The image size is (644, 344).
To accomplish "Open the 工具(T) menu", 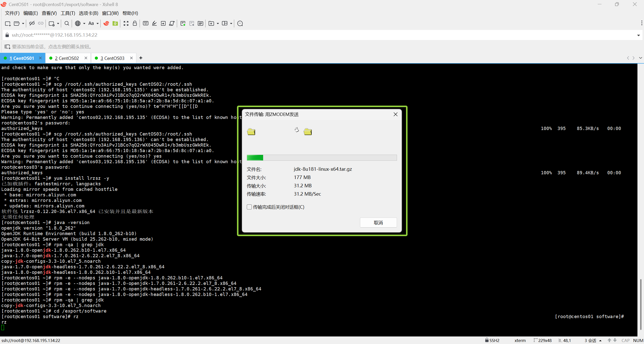I will tap(68, 13).
